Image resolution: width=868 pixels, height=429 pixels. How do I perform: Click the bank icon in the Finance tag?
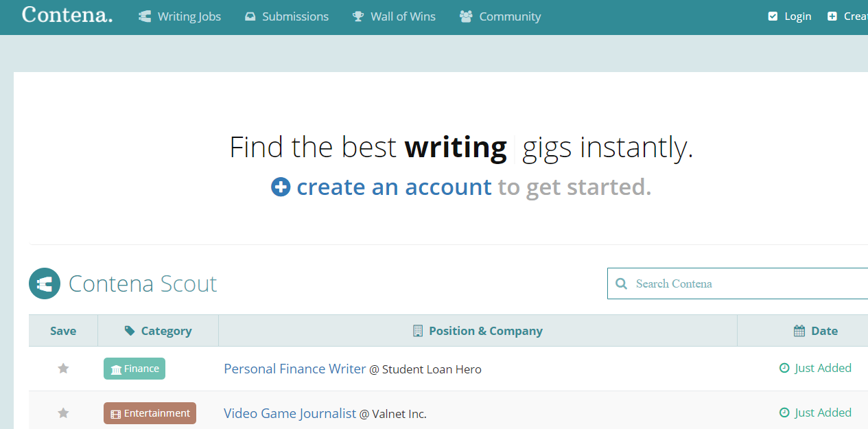116,369
